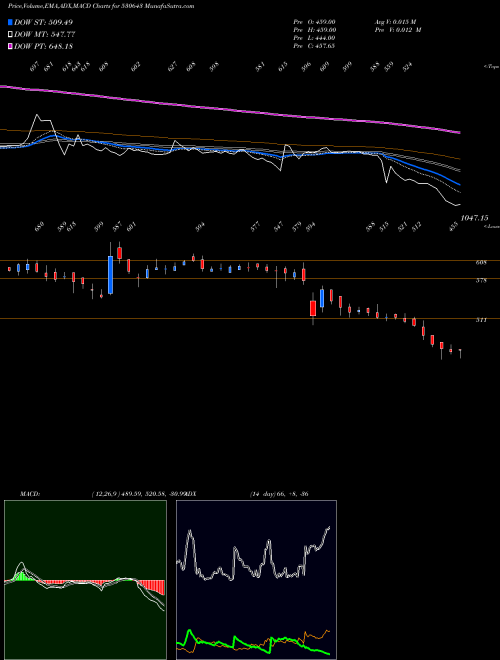Select the 'DOW PT: 648.18' legend label
This screenshot has height=660, width=500.
pyautogui.click(x=43, y=47)
